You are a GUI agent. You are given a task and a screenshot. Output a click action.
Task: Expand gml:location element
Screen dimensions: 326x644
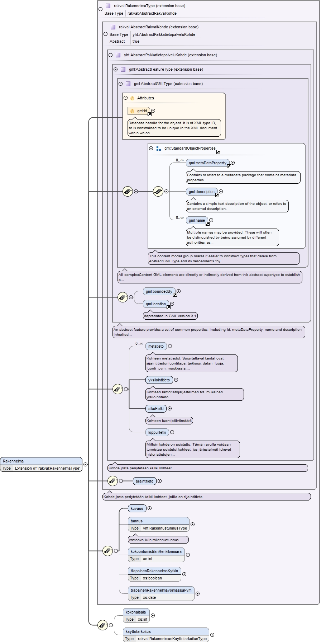coord(172,304)
